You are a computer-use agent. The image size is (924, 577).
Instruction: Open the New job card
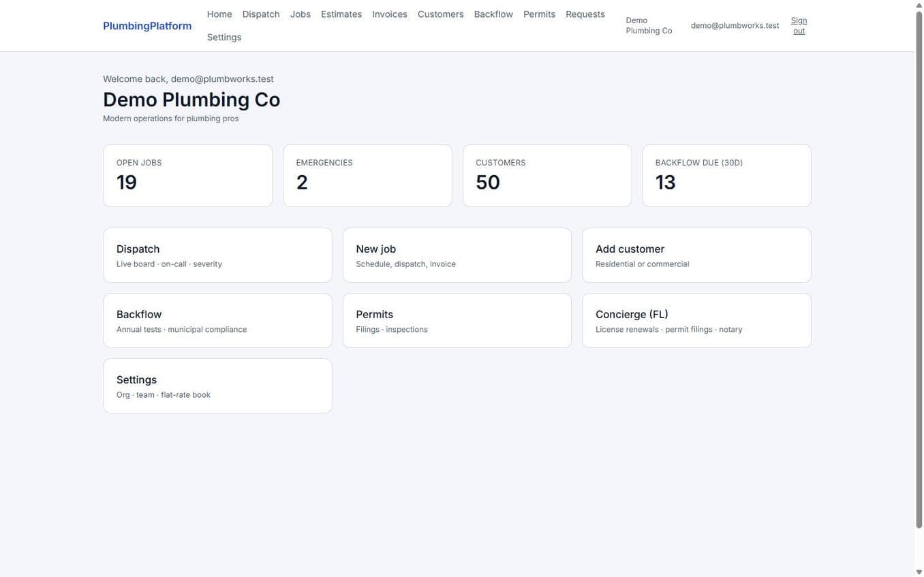pos(457,255)
